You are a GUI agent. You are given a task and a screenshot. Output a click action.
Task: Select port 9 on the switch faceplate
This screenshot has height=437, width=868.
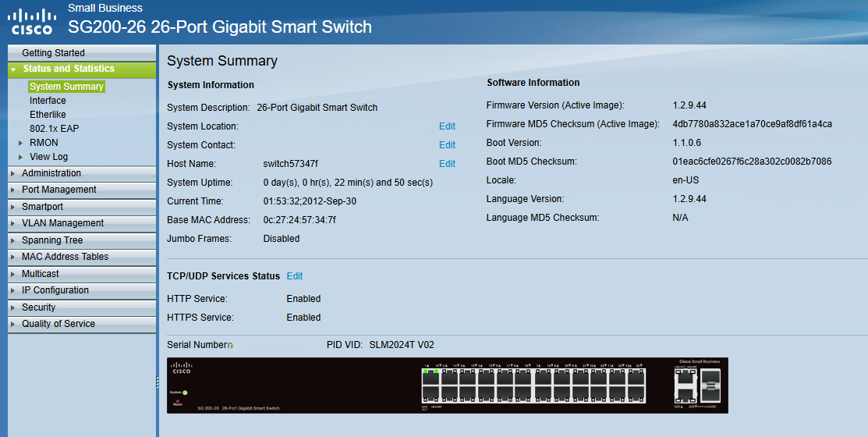tap(581, 377)
